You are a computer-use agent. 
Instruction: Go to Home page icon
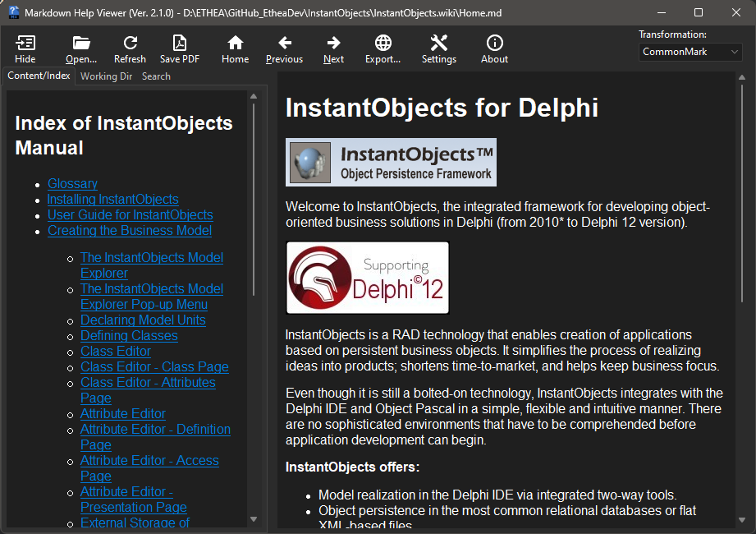(236, 43)
